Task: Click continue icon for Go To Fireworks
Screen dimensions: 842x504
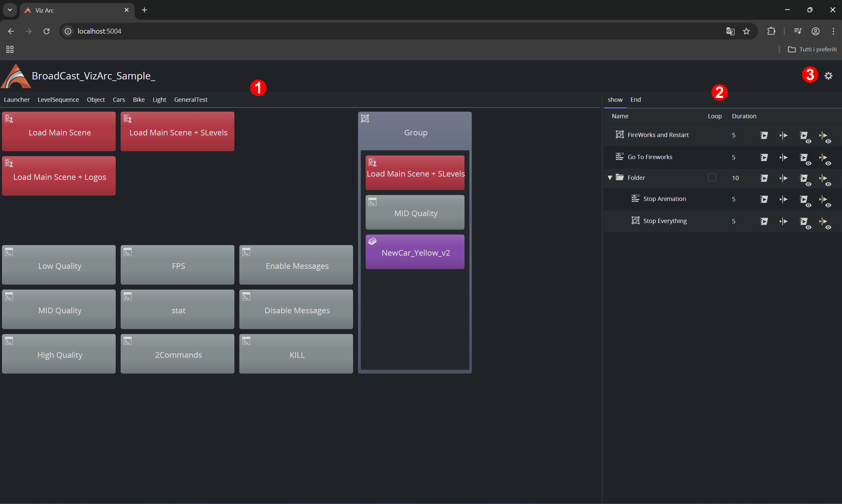Action: click(783, 157)
